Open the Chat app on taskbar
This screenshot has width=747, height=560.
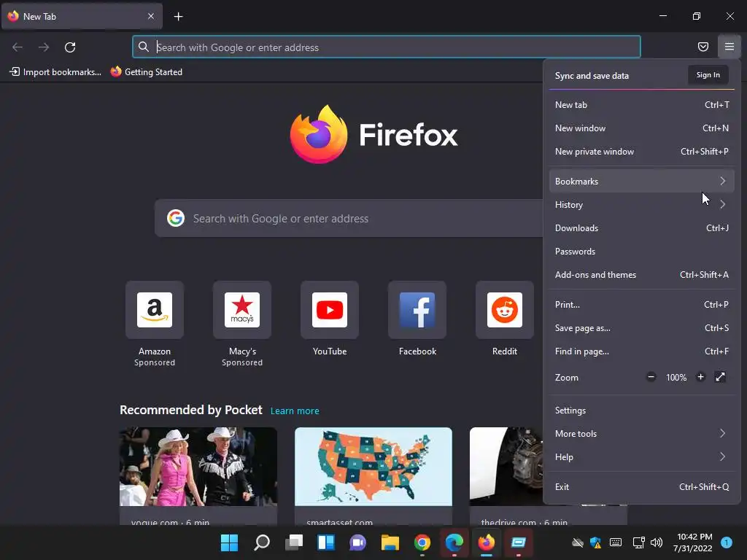point(357,542)
